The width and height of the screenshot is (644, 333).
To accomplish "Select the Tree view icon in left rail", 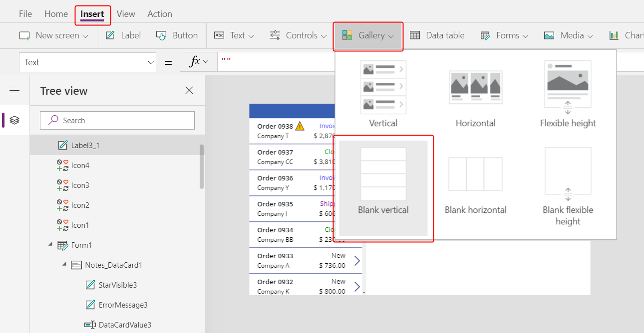I will point(13,120).
